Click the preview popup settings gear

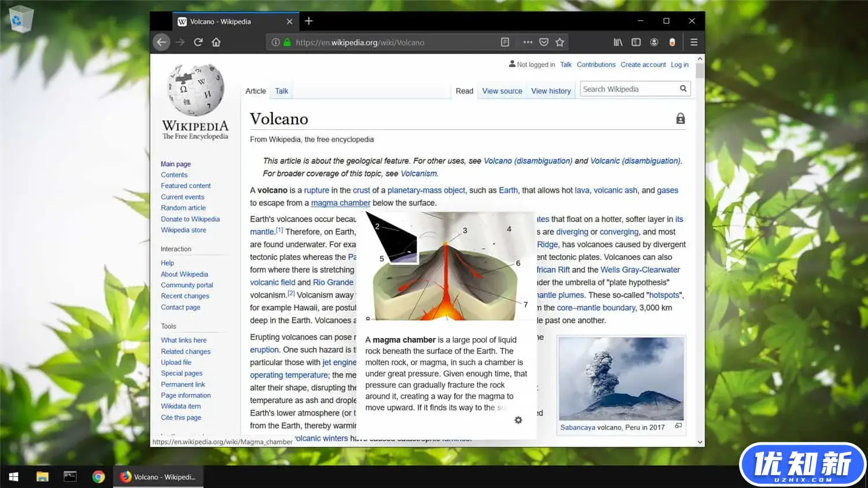click(x=518, y=420)
